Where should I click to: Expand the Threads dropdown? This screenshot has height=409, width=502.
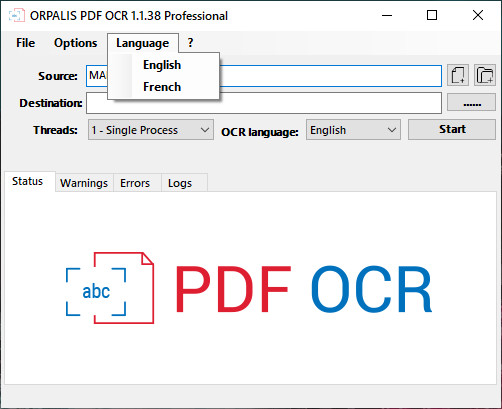151,130
